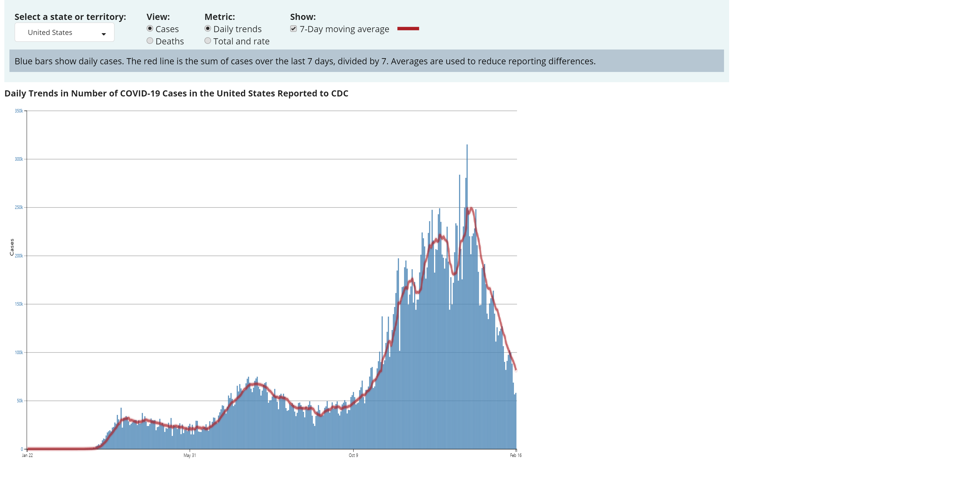Click the 50k y-axis label
Viewport: 980px width, 494px height.
coord(20,401)
